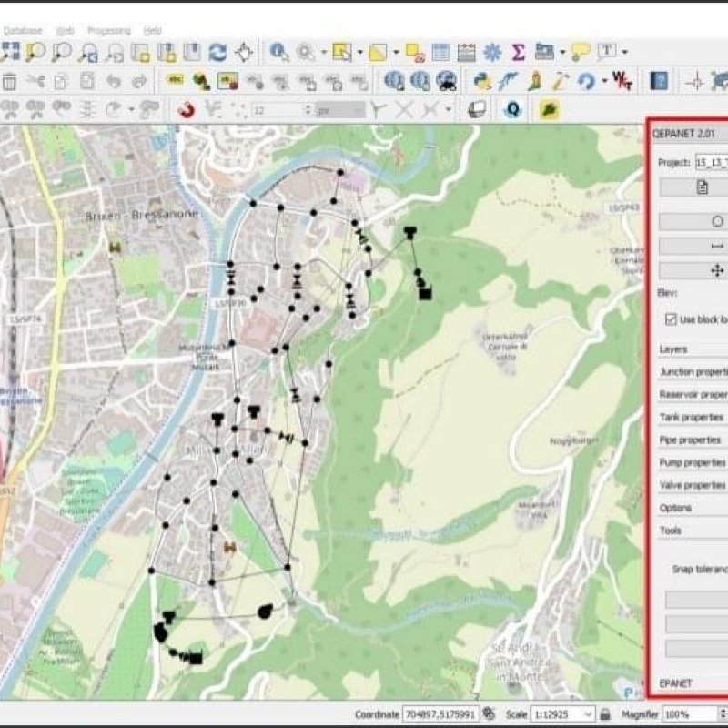Viewport: 728px width, 728px height.
Task: Open the Processing menu
Action: point(108,30)
